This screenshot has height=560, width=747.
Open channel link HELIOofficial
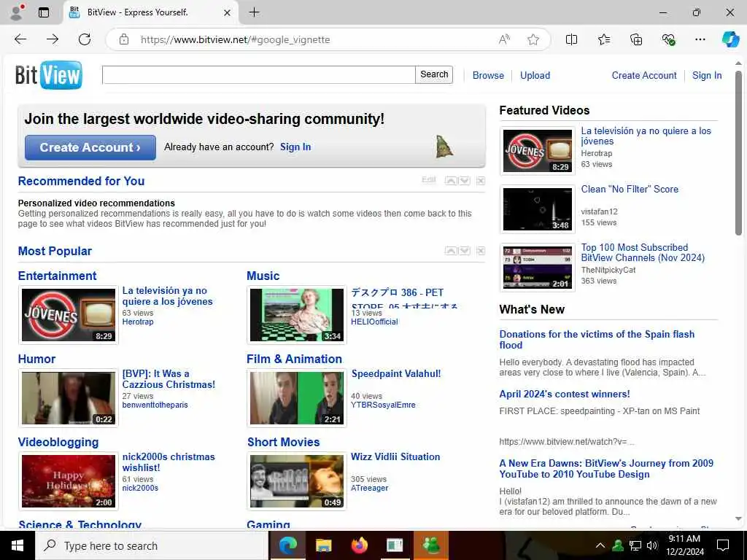tap(374, 322)
